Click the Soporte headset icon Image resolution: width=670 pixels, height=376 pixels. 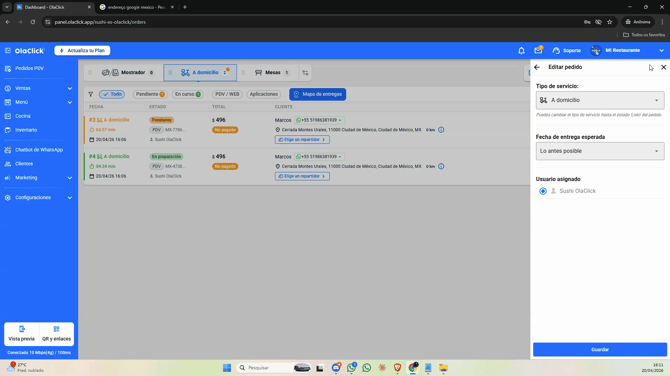point(556,50)
